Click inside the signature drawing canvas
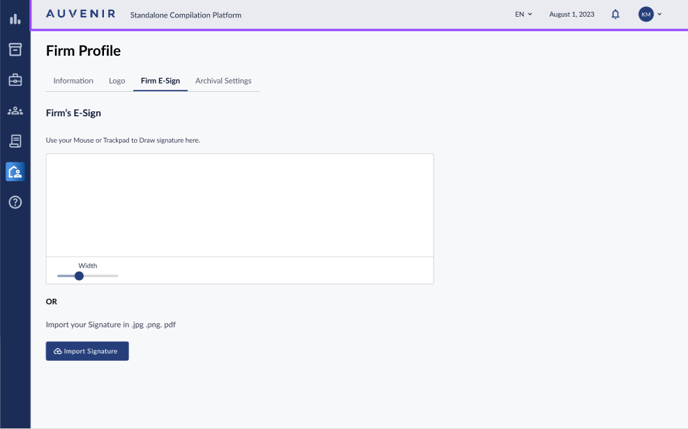688x429 pixels. [x=240, y=205]
